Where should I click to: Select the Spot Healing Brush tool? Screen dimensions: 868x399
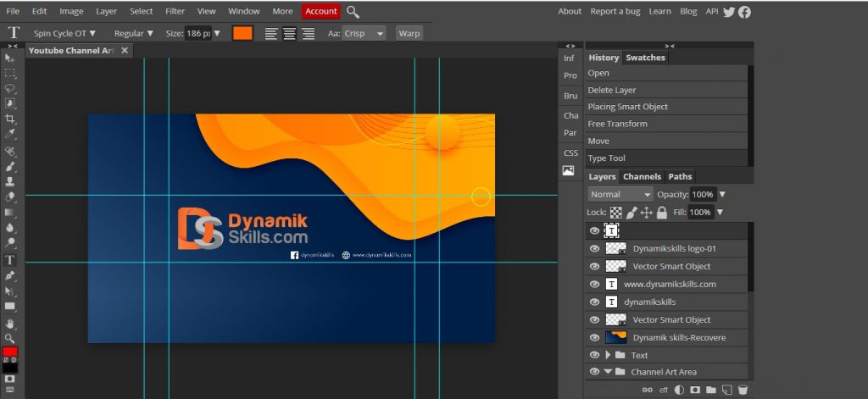pos(10,151)
